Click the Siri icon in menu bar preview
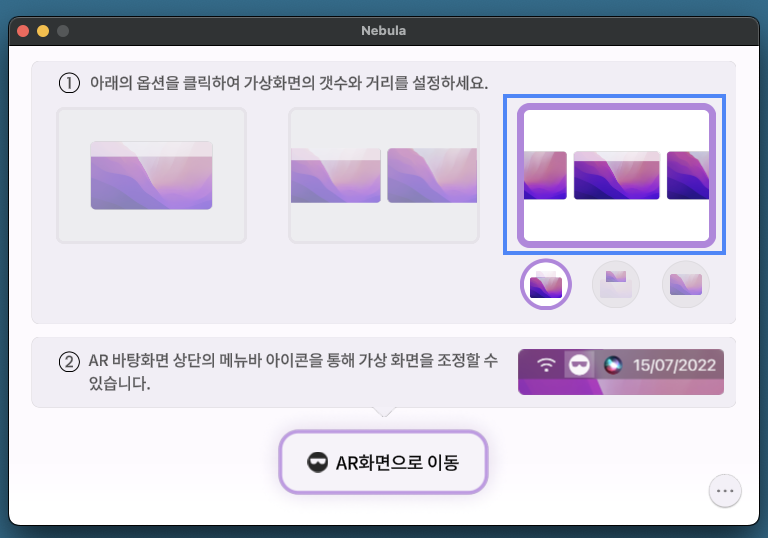 [612, 365]
